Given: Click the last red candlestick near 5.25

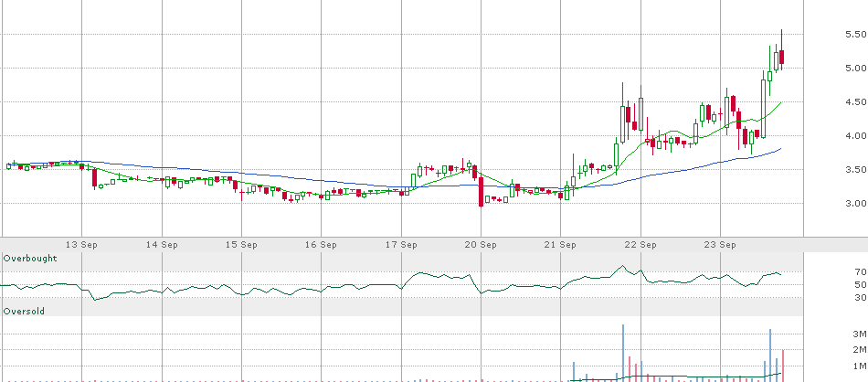Looking at the screenshot, I should pos(781,58).
